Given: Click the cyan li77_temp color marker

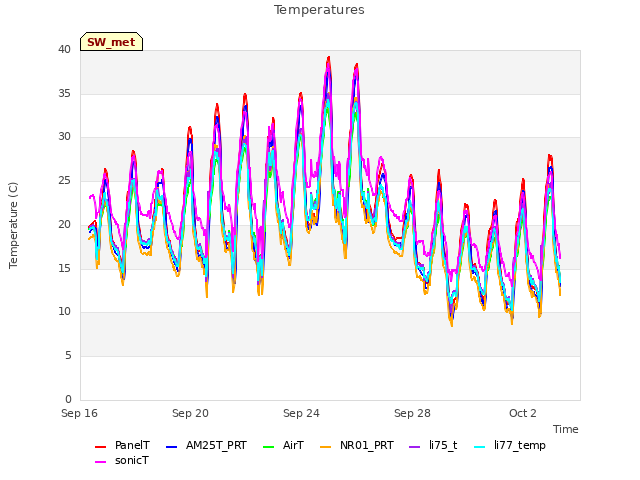Looking at the screenshot, I should pos(480,447).
